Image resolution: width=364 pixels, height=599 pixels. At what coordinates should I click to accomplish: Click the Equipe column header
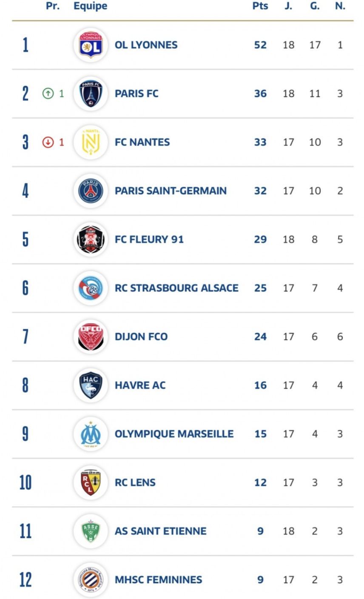coord(90,6)
